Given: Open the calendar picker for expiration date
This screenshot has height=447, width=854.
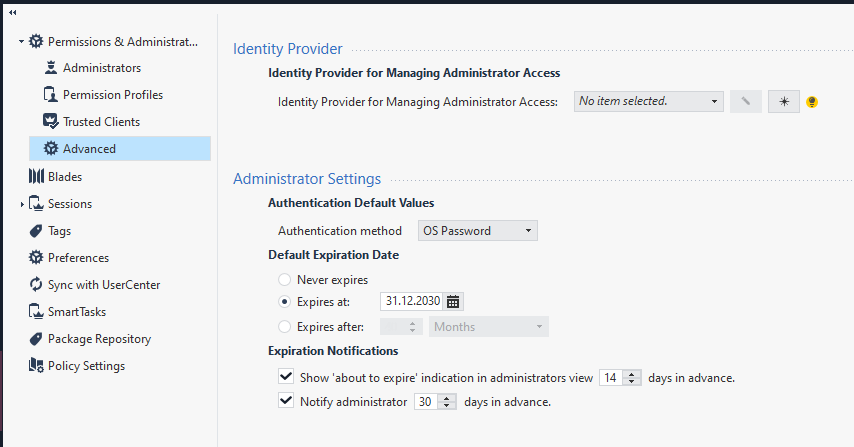Looking at the screenshot, I should (x=453, y=301).
